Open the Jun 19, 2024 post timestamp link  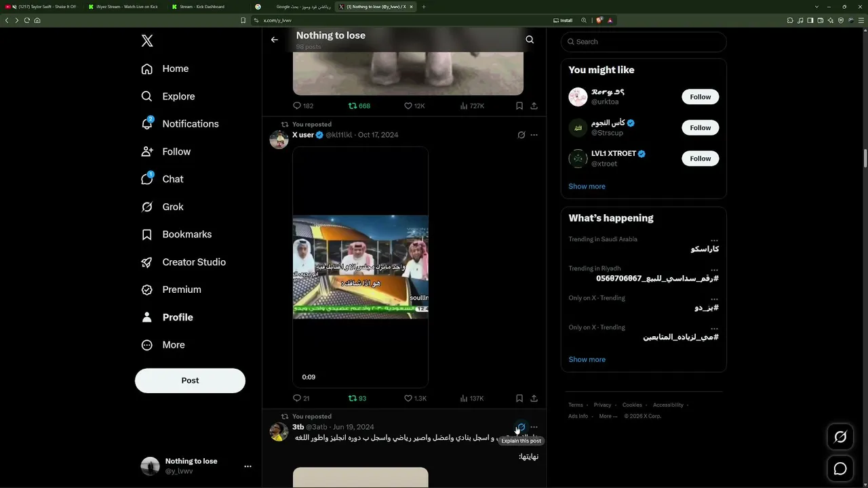[353, 427]
